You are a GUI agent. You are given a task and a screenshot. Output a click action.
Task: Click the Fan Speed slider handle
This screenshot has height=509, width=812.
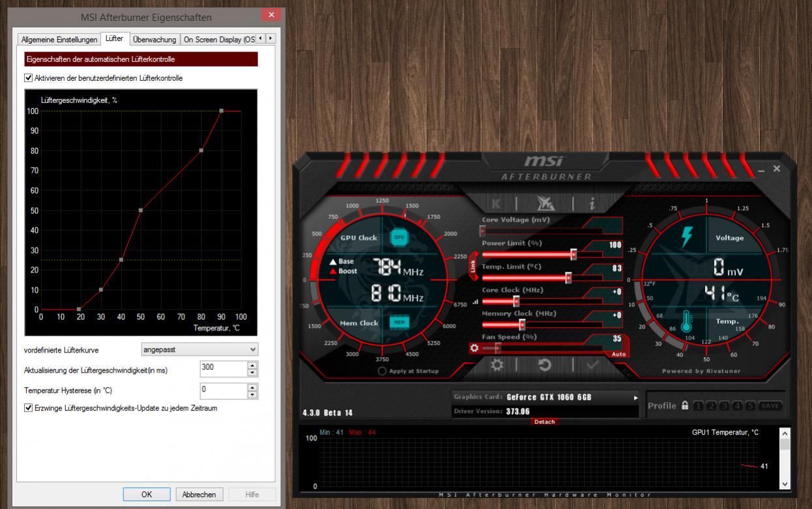point(497,348)
